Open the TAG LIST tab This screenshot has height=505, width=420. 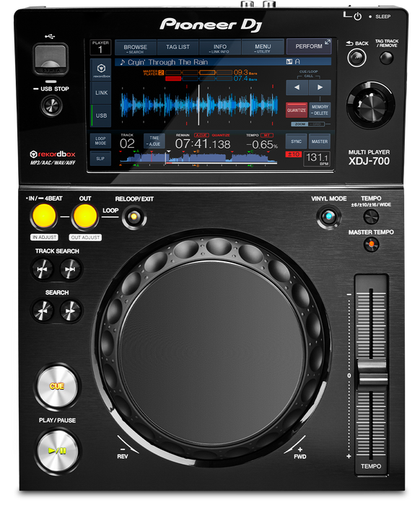click(178, 48)
